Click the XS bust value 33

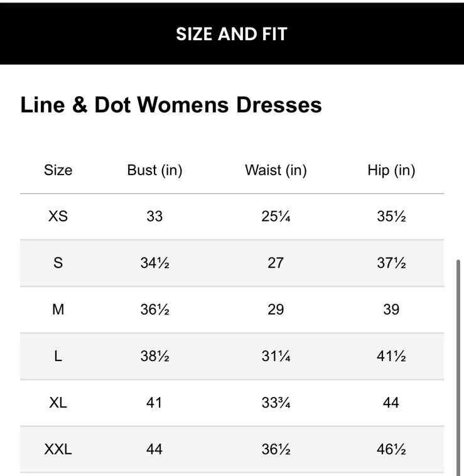[154, 217]
